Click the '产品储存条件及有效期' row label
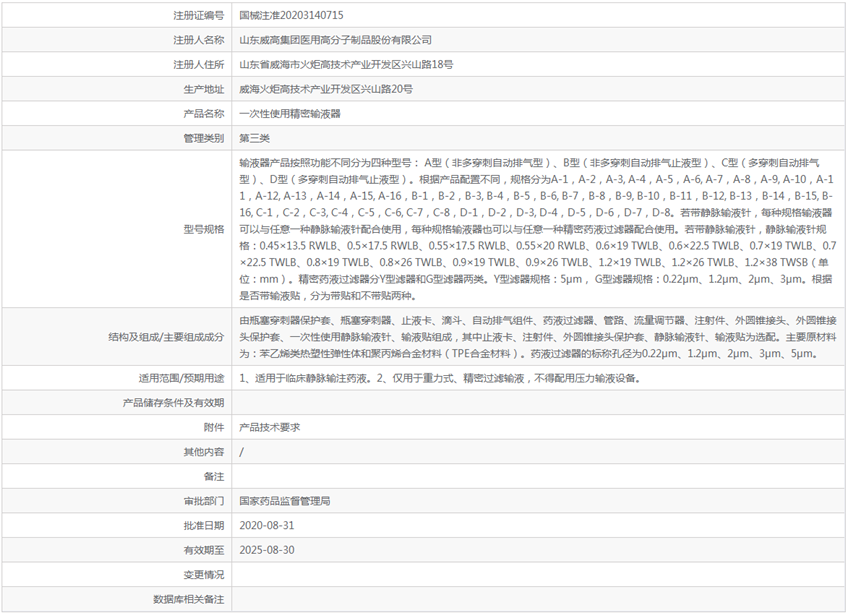 tap(173, 403)
